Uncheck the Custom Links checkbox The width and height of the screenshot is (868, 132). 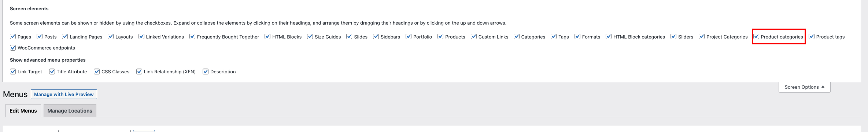click(474, 37)
